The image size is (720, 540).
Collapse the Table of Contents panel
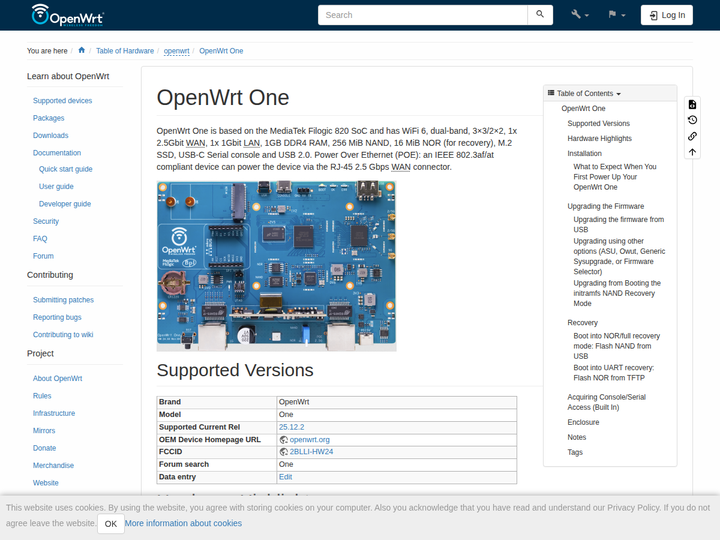point(610,93)
